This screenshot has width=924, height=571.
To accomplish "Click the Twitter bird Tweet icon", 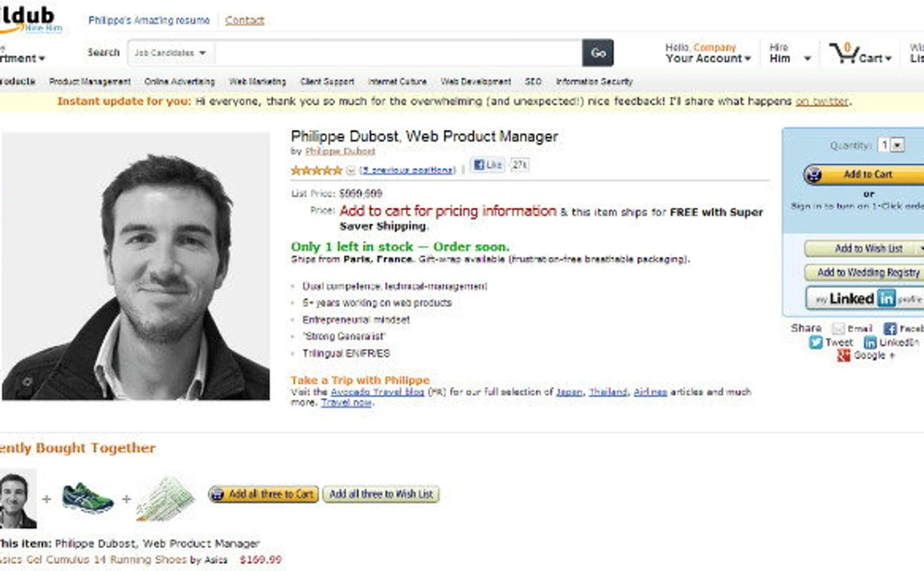I will pyautogui.click(x=816, y=342).
